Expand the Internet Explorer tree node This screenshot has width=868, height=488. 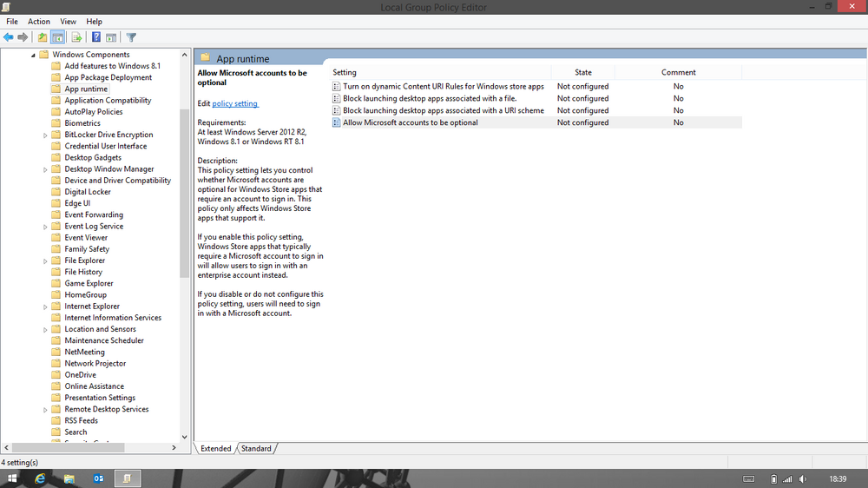coord(45,307)
